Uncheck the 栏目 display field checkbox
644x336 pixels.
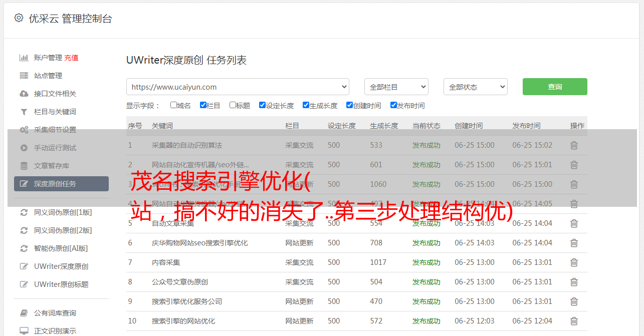[x=203, y=105]
